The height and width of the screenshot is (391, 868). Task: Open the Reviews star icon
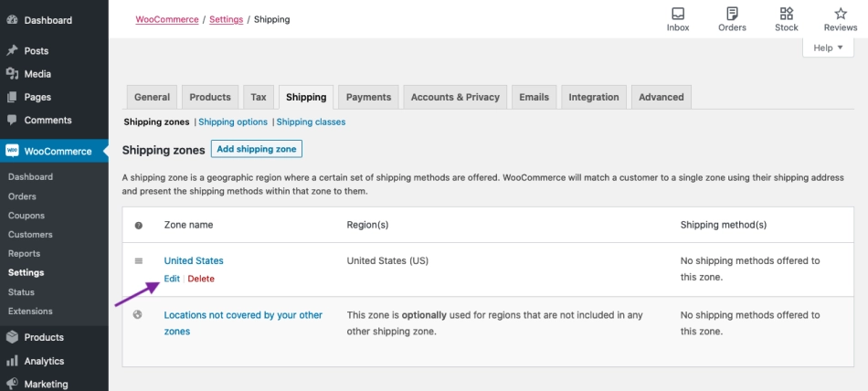click(x=841, y=14)
